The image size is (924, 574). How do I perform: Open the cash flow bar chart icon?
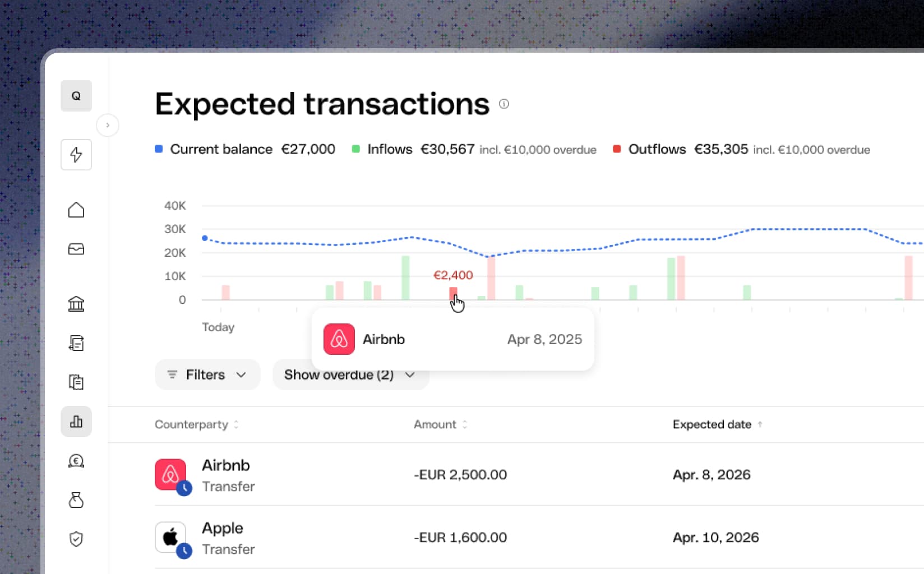pos(76,422)
